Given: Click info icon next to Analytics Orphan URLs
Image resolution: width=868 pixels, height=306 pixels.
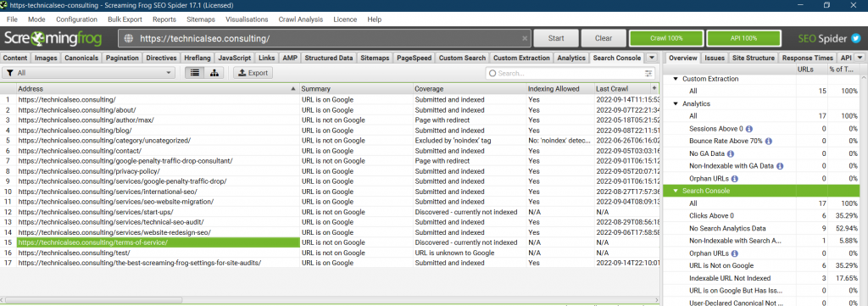Looking at the screenshot, I should click(735, 179).
